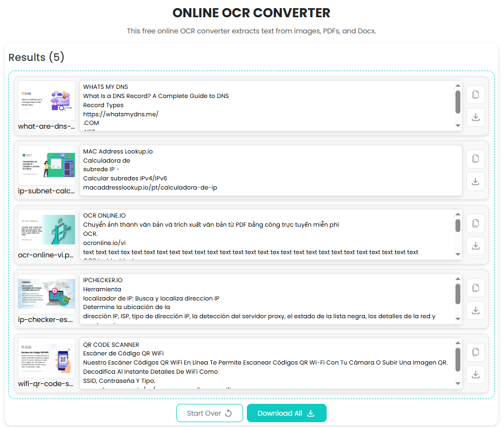This screenshot has height=427, width=504.
Task: Click the 'Escáner de Código QR WiFi' line
Action: 123,353
